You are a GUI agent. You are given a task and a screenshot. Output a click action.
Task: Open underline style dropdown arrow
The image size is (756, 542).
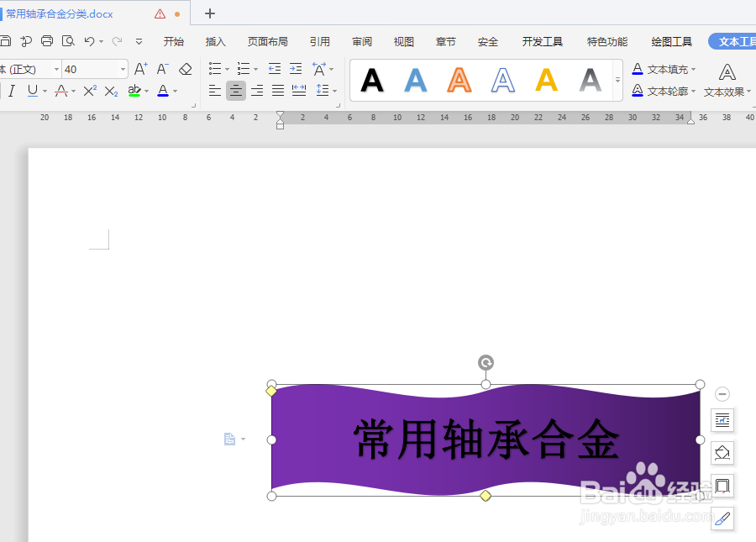click(x=45, y=91)
